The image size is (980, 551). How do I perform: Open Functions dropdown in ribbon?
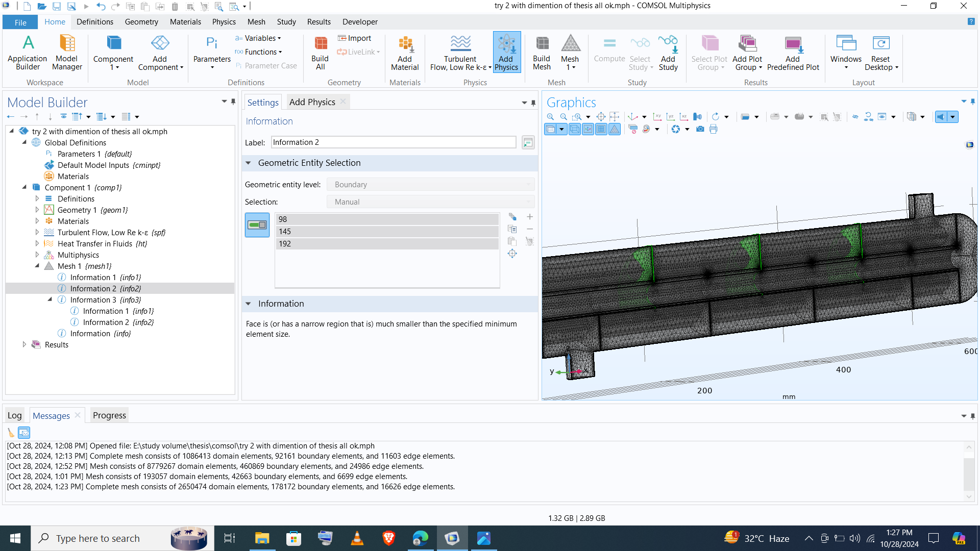tap(258, 52)
